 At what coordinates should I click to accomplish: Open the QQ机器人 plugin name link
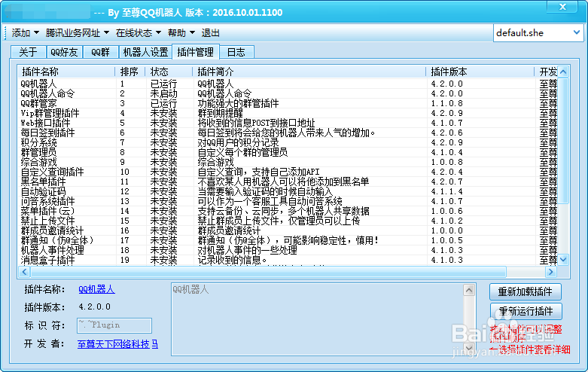pos(96,289)
